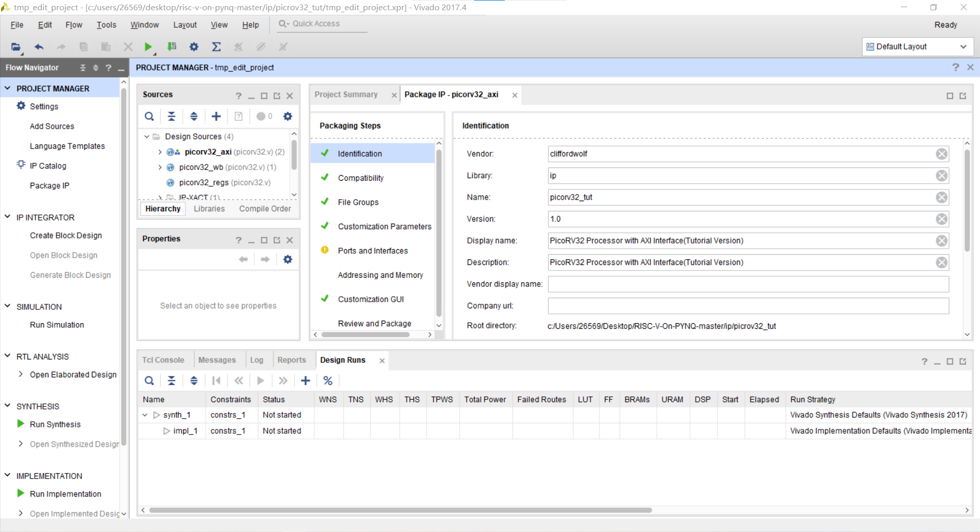The image size is (980, 532).
Task: Open the Default Layout dropdown
Action: click(918, 46)
